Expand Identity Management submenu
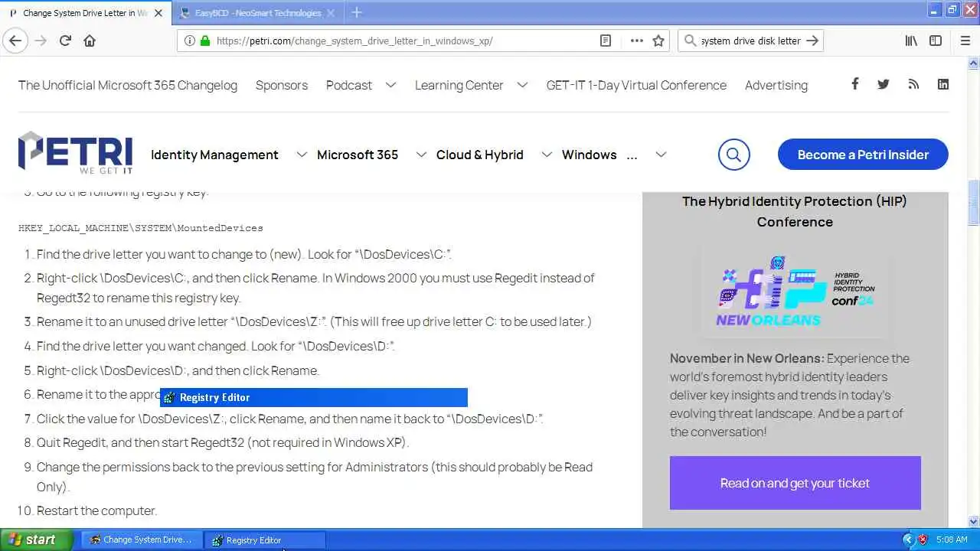 click(302, 155)
